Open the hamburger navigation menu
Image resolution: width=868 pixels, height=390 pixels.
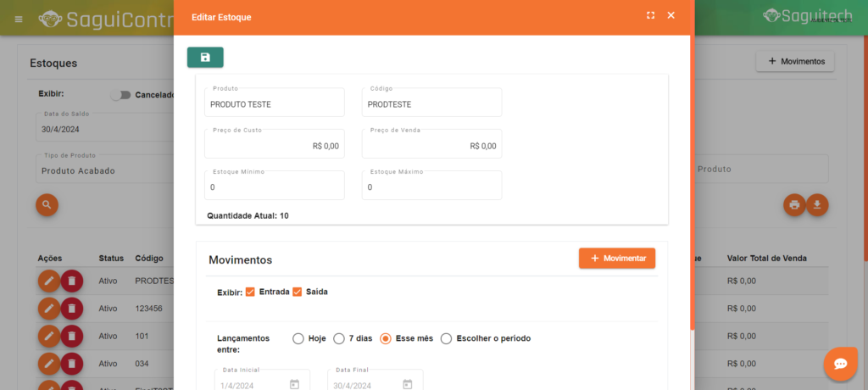[x=19, y=19]
